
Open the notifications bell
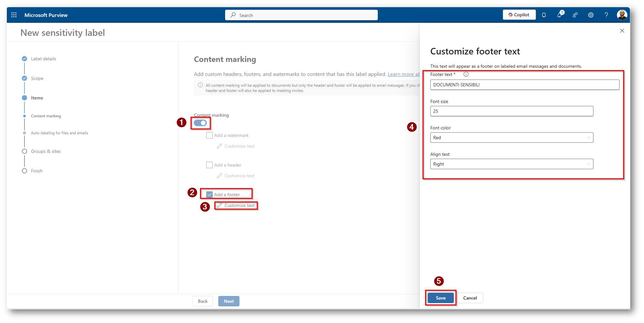[544, 15]
